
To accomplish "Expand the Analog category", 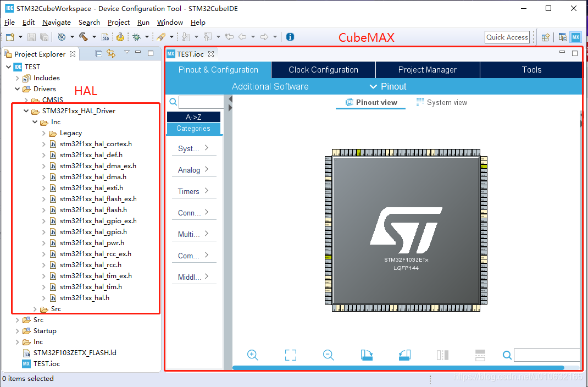I will tap(194, 170).
